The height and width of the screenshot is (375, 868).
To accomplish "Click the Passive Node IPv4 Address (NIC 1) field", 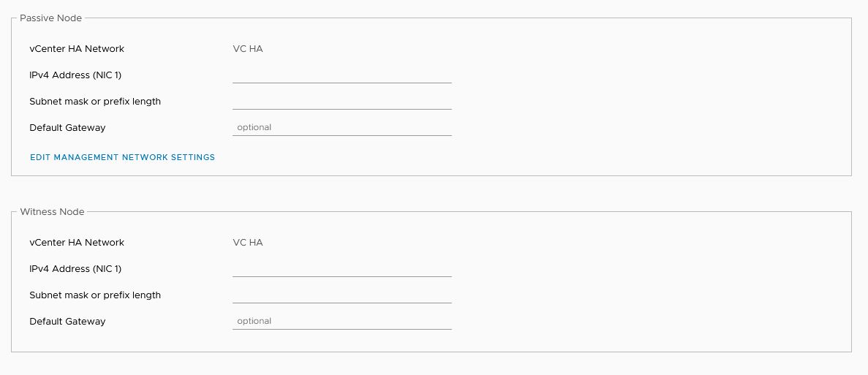I will click(x=342, y=75).
